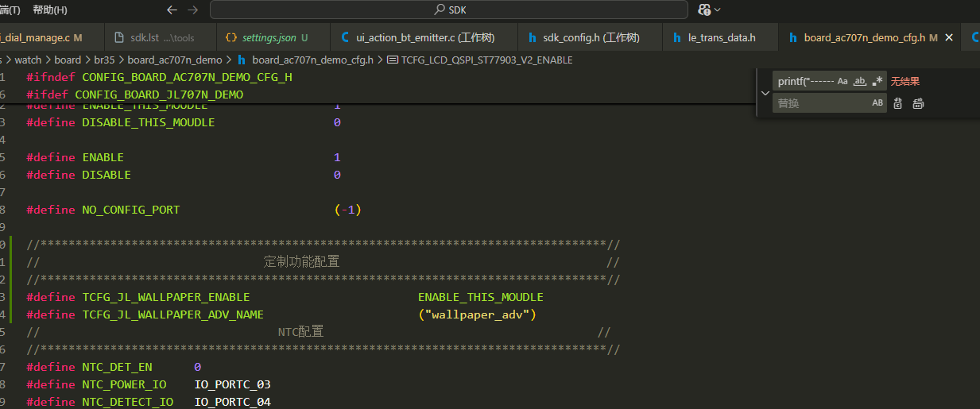980x409 pixels.
Task: Click the le_trans_data.h header icon
Action: (677, 37)
